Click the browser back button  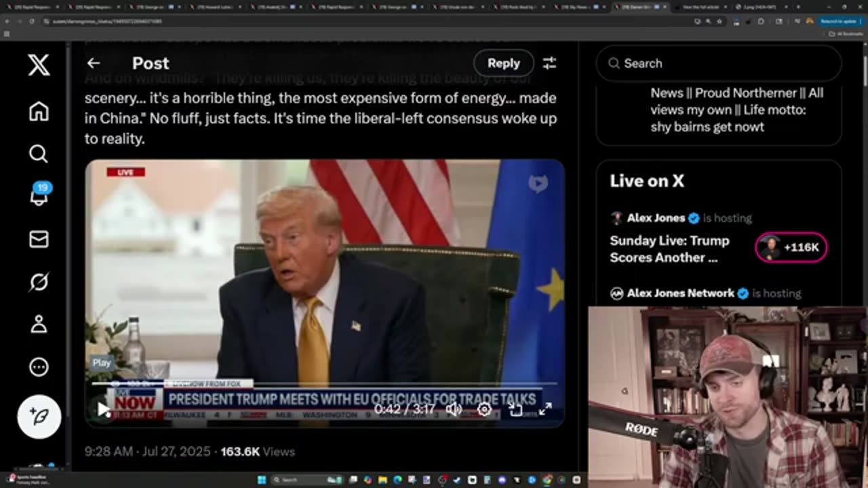point(7,21)
